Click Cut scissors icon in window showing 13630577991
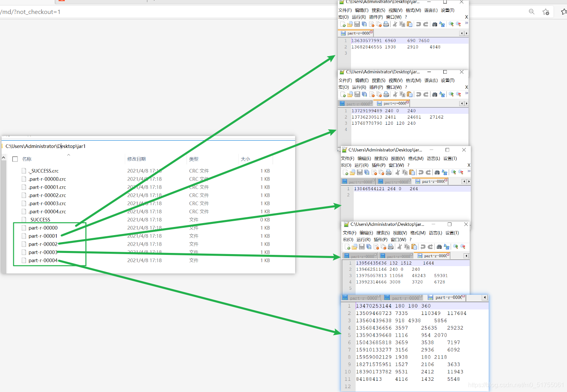This screenshot has width=567, height=392. 395,24
